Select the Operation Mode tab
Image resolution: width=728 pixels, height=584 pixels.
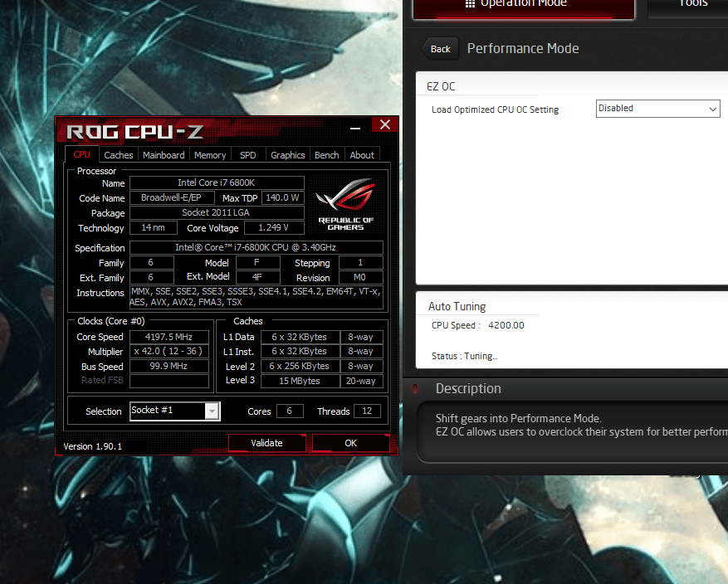click(524, 8)
